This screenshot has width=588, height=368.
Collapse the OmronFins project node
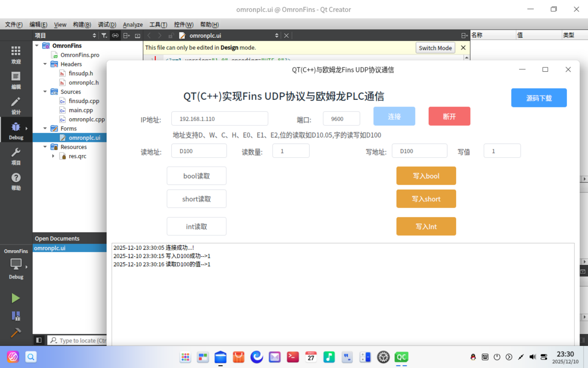click(x=37, y=46)
